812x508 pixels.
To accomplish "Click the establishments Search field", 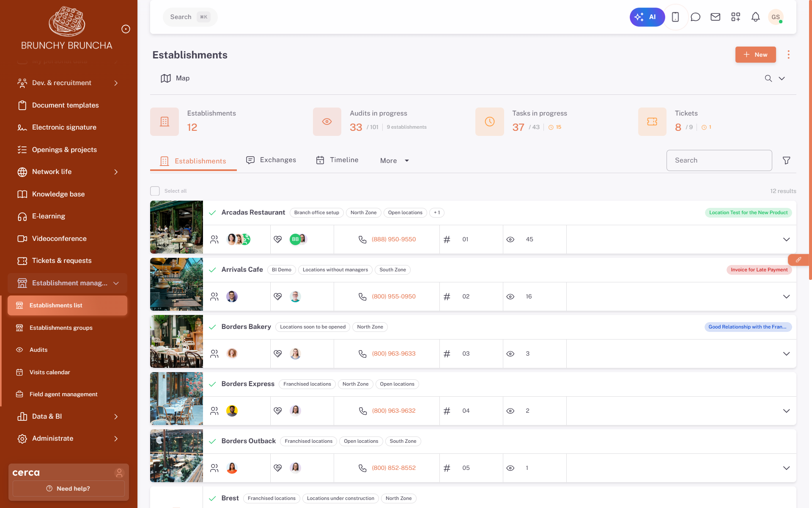I will pyautogui.click(x=719, y=160).
